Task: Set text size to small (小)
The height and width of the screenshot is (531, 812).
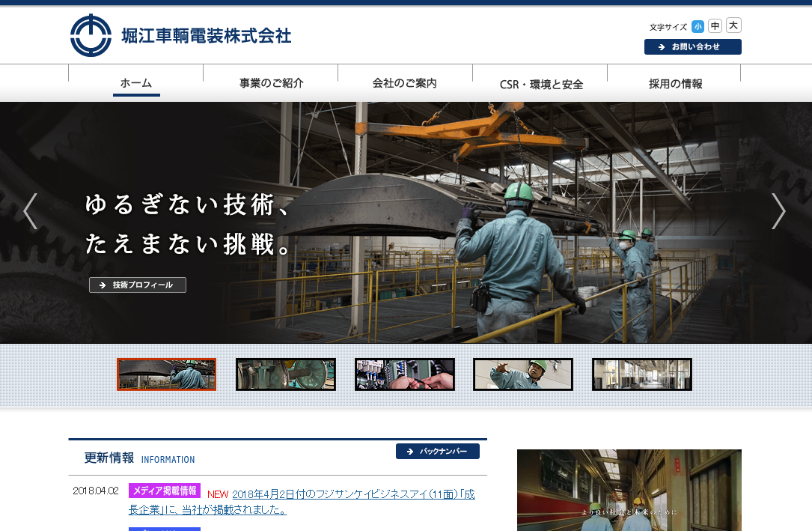Action: pos(697,26)
